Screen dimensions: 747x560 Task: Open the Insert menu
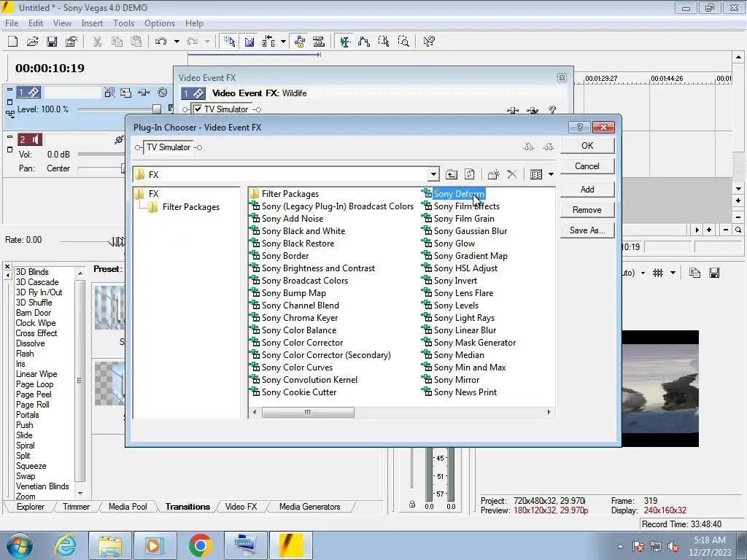click(x=92, y=23)
